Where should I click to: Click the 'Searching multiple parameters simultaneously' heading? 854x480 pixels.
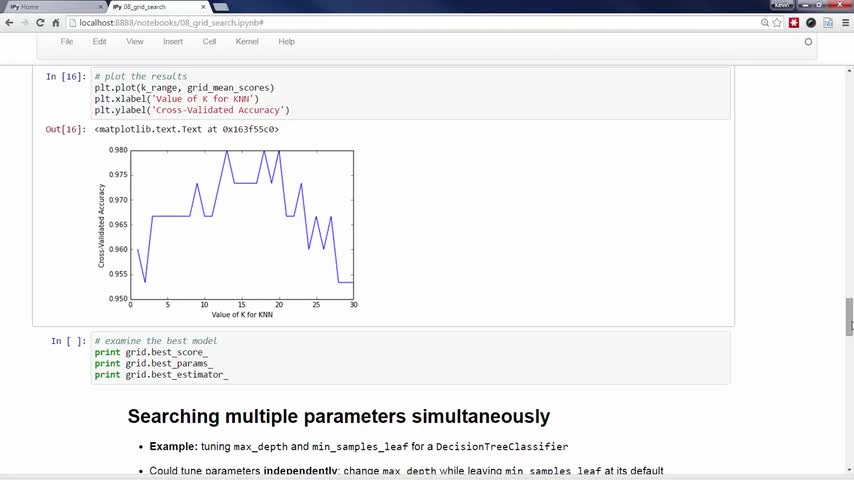coord(339,416)
